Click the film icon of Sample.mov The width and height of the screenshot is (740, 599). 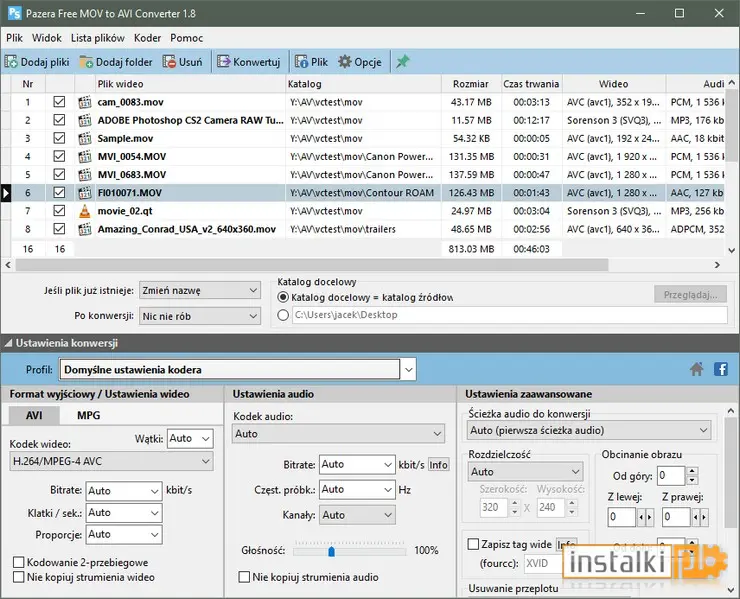tap(84, 138)
